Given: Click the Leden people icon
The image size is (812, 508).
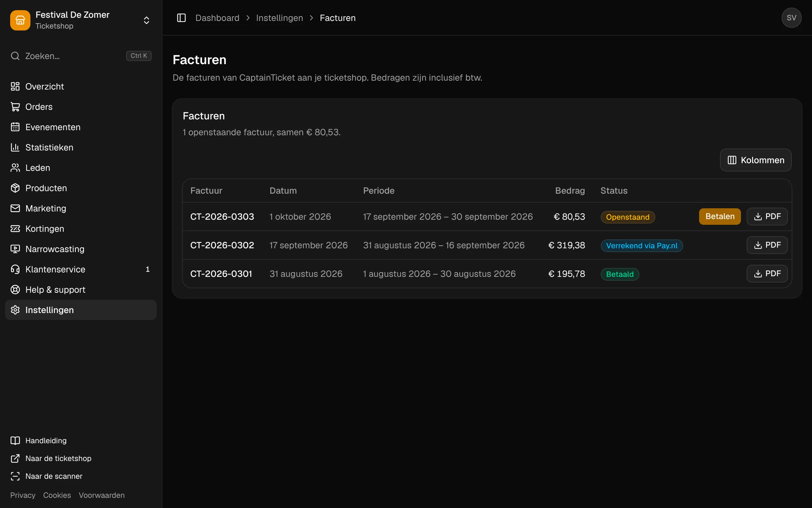Looking at the screenshot, I should (x=15, y=168).
